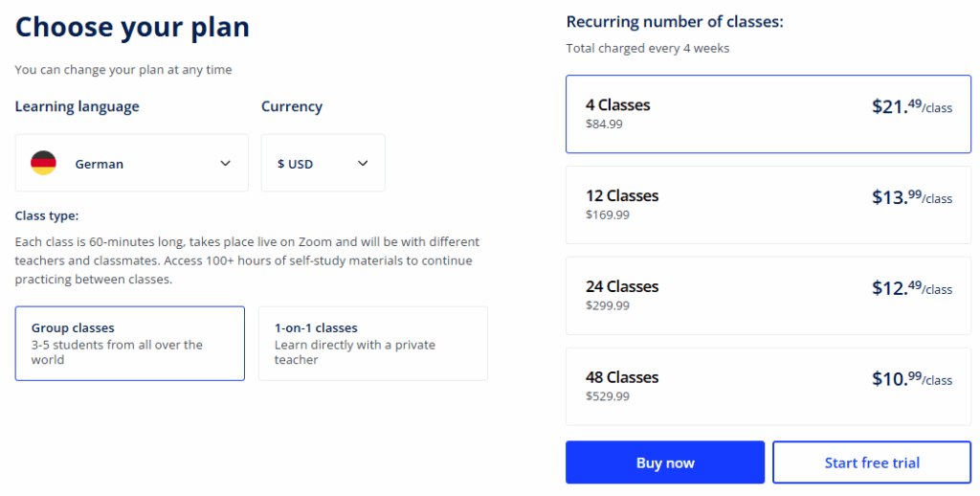The width and height of the screenshot is (980, 496).
Task: Click the $169.99 total price
Action: 608,214
